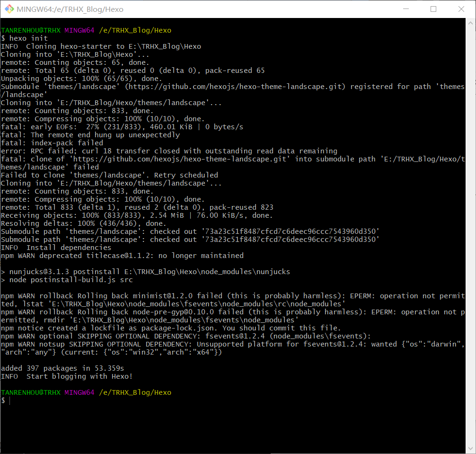Click 'fatal: early EOFs' error line
Viewport: 476px width, 454px height.
click(122, 127)
